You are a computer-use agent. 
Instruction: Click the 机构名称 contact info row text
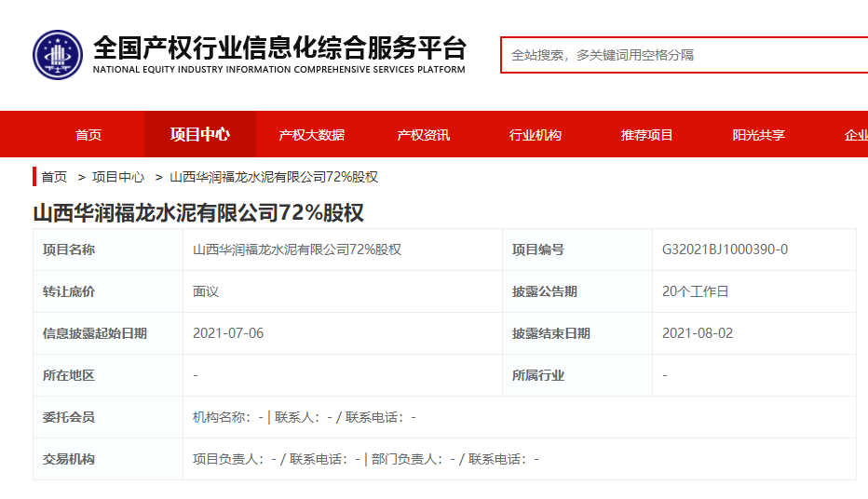tap(305, 417)
